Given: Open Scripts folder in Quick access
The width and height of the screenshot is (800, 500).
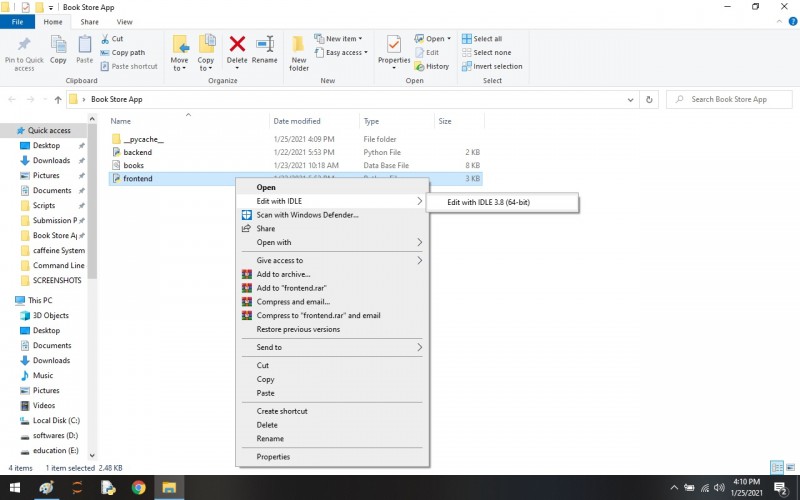Looking at the screenshot, I should [44, 205].
